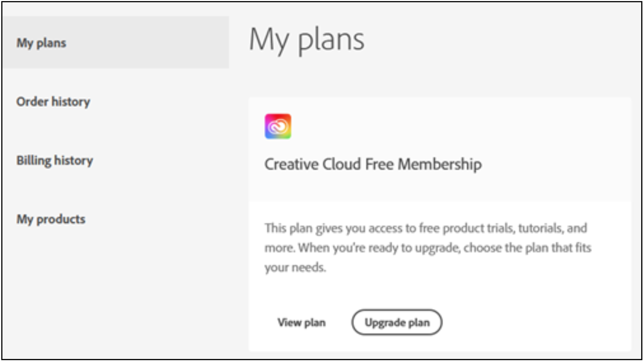
Task: Click the word products in the sidebar
Action: [61, 219]
